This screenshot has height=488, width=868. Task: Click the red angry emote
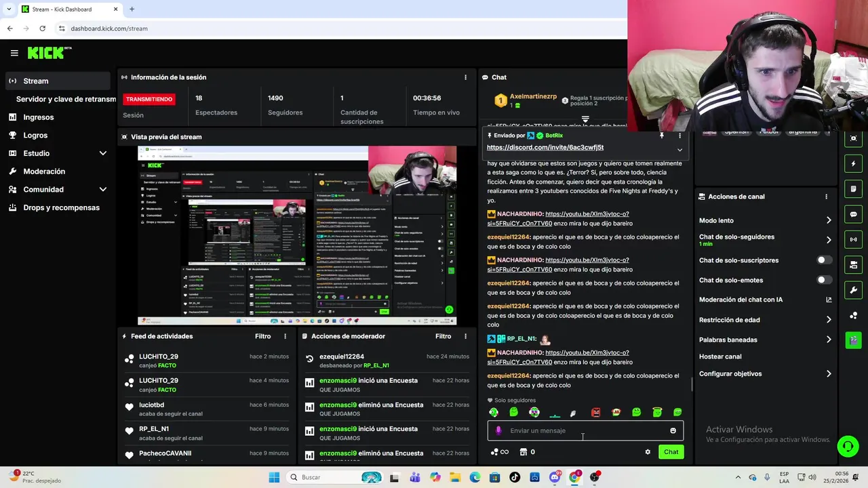[x=595, y=412]
